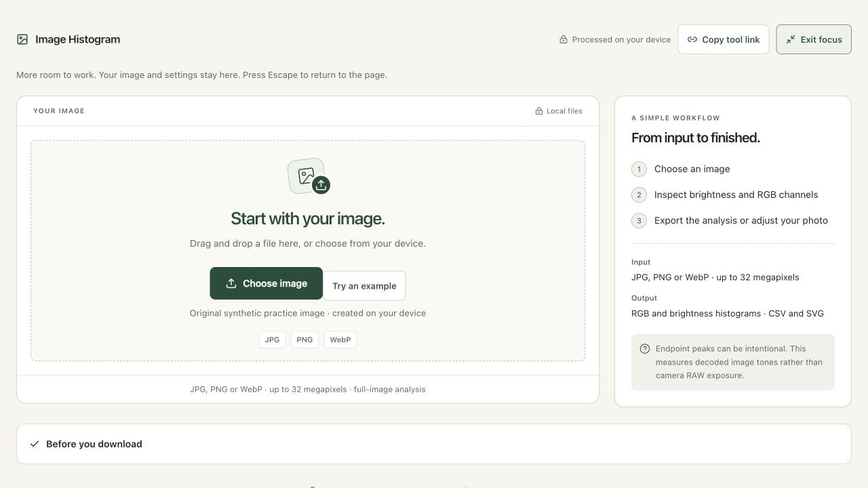Click the Start with your image heading
This screenshot has width=868, height=488.
308,219
